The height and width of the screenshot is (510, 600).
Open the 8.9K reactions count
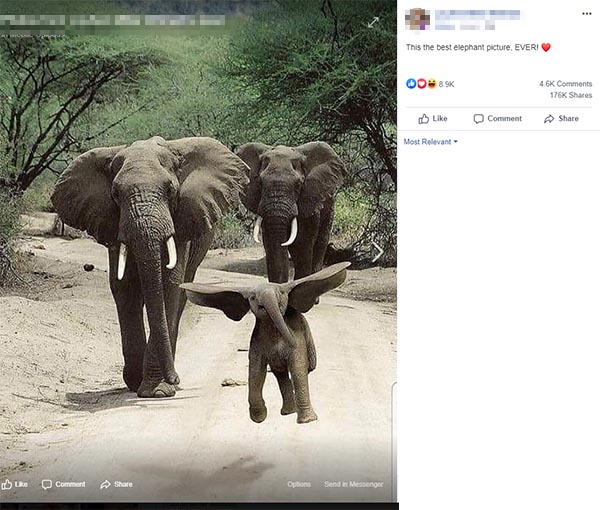pyautogui.click(x=446, y=84)
